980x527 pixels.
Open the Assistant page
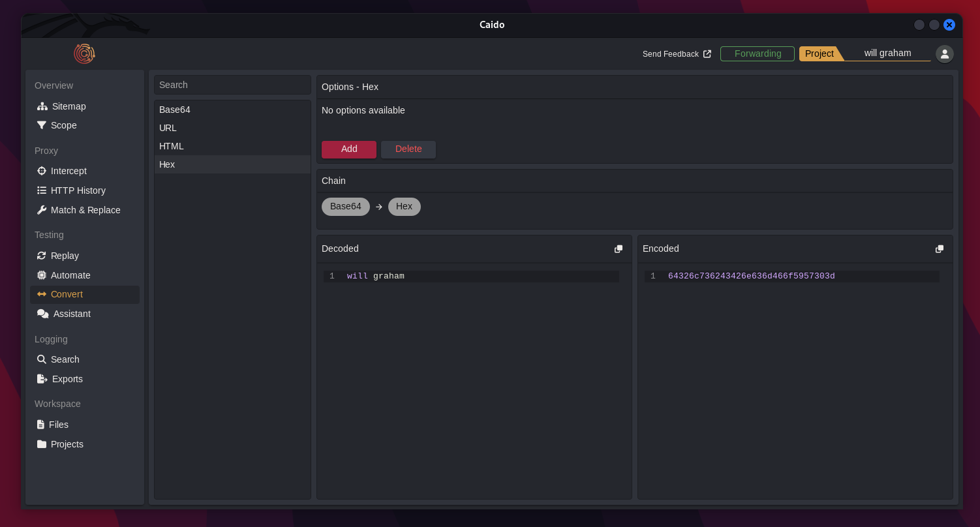pos(85,314)
